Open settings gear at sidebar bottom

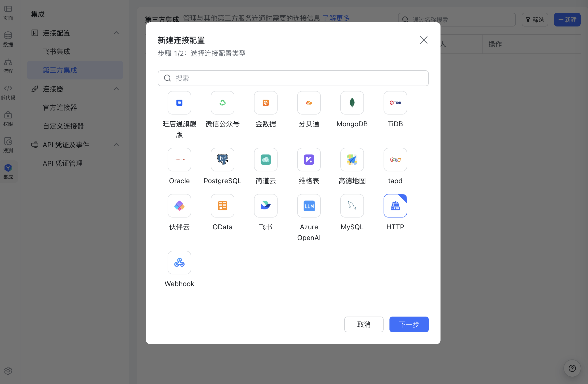[x=8, y=371]
